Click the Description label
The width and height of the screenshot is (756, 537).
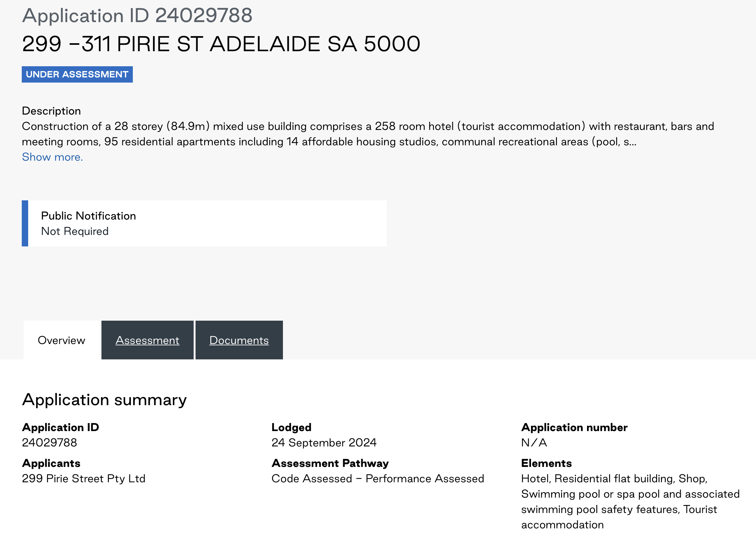click(x=51, y=111)
